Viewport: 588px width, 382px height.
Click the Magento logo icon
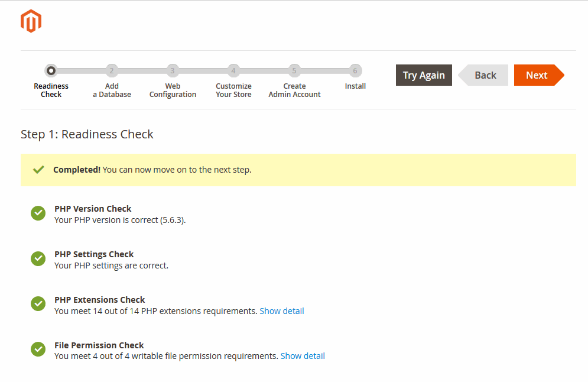pos(31,21)
